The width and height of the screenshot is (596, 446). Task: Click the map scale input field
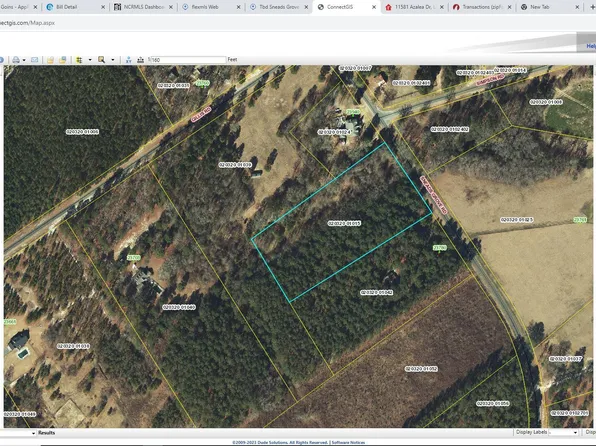[x=188, y=60]
